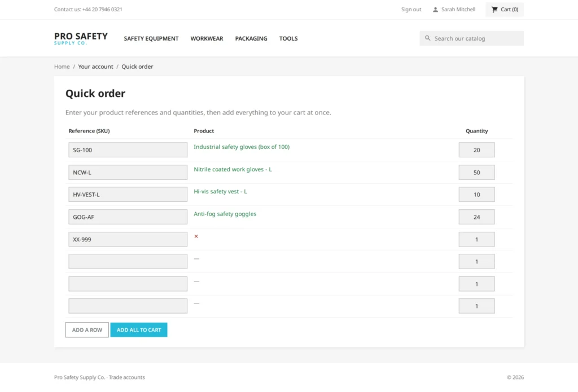The image size is (578, 392).
Task: Click the © 2026 footer text
Action: pyautogui.click(x=515, y=377)
